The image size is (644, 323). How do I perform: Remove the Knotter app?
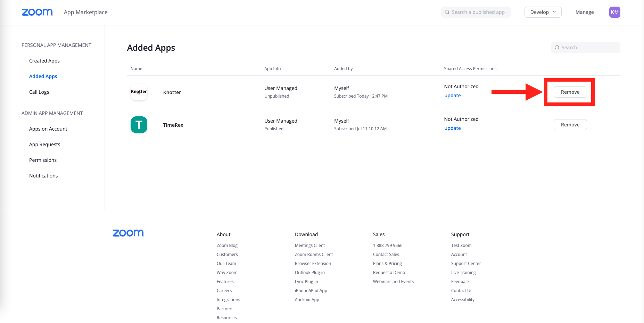[570, 92]
